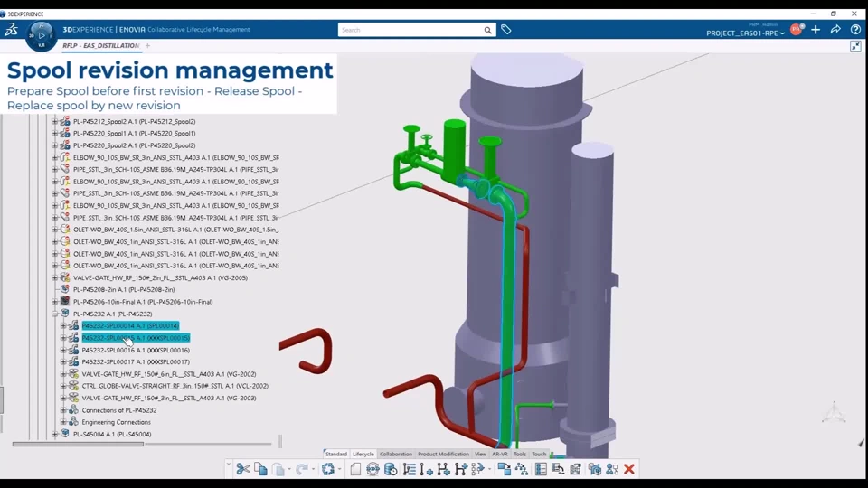Click the Search input field
The width and height of the screenshot is (868, 488).
pos(410,30)
